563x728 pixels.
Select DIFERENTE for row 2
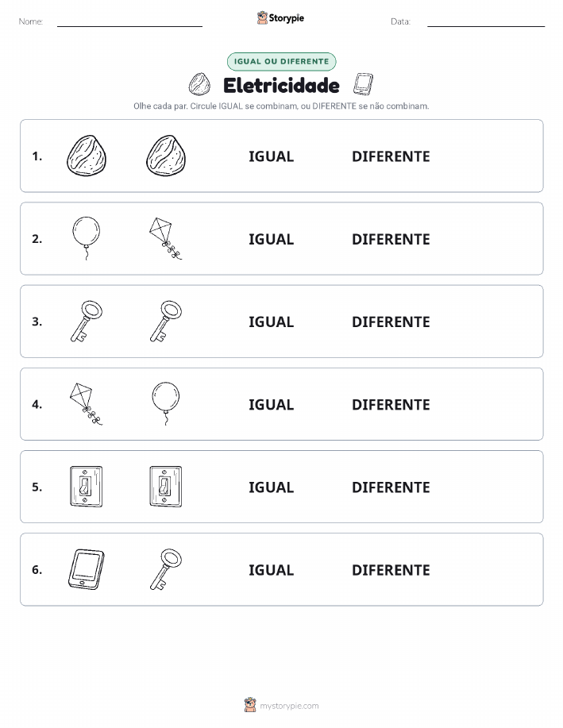[391, 239]
